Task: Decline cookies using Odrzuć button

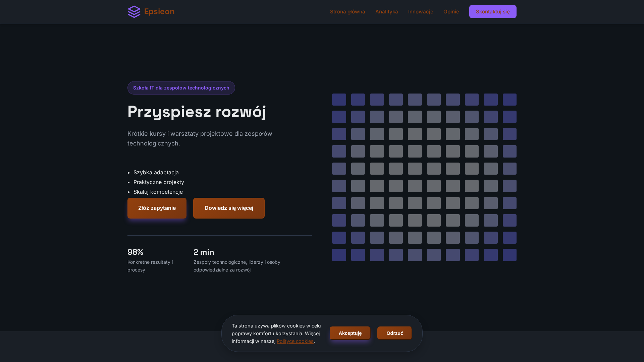Action: [x=394, y=333]
